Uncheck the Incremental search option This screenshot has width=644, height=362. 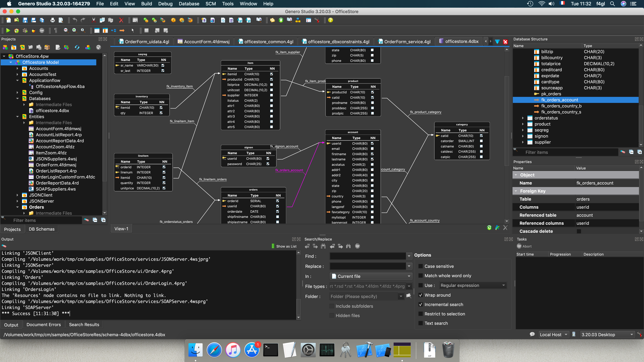click(421, 305)
